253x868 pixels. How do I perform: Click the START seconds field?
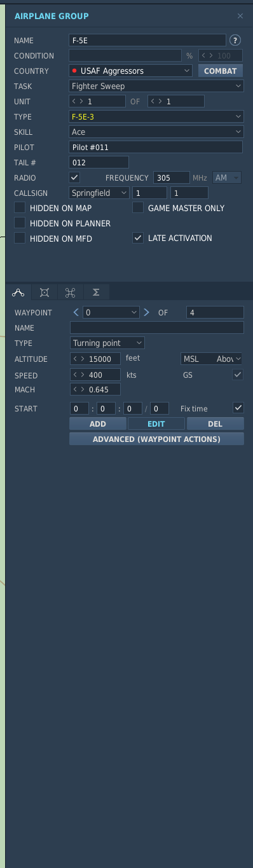click(x=132, y=408)
